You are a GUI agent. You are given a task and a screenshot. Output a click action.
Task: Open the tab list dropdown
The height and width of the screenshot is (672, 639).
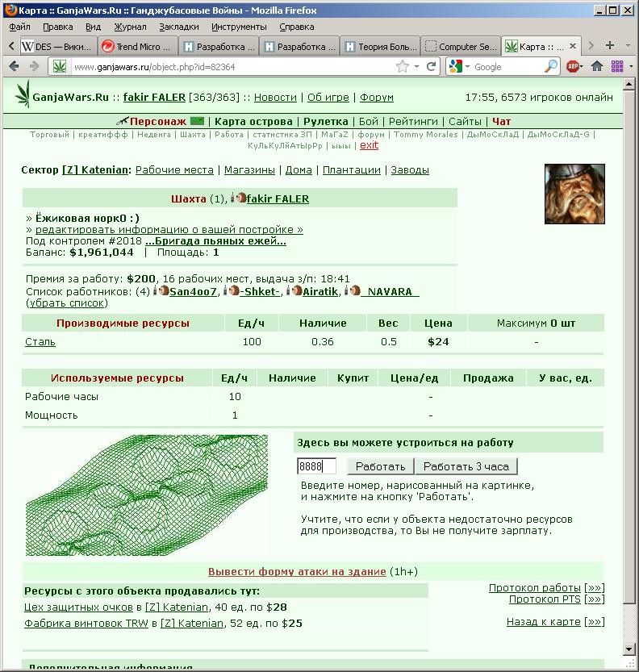click(x=629, y=45)
